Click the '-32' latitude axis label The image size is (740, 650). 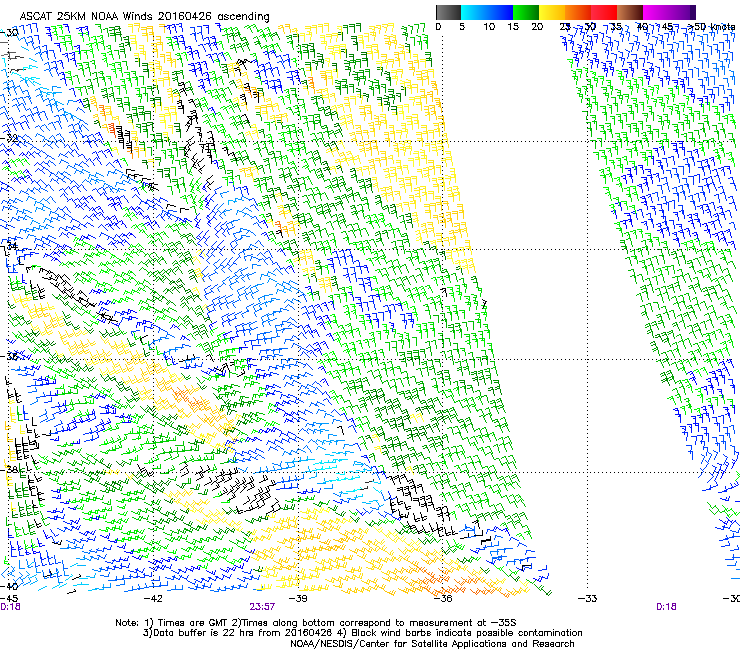click(9, 139)
